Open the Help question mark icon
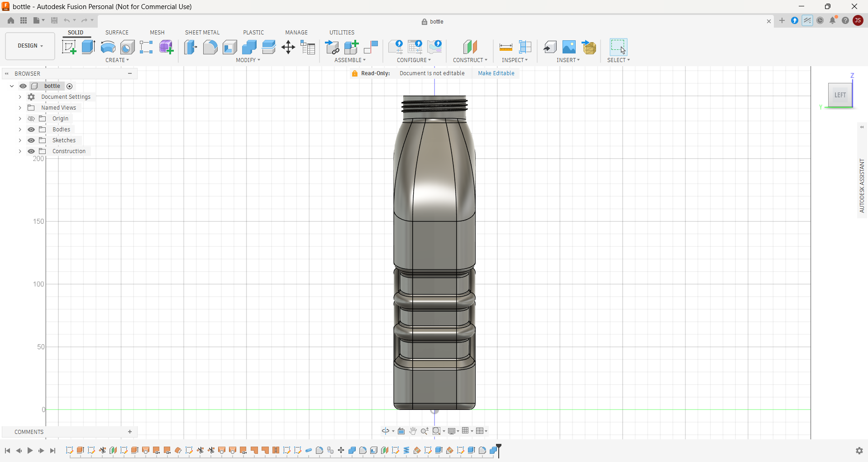 pyautogui.click(x=845, y=20)
